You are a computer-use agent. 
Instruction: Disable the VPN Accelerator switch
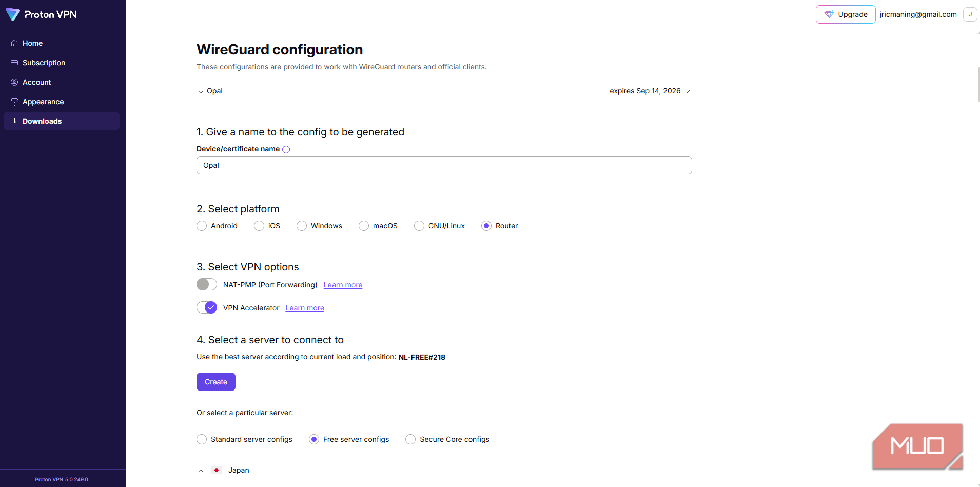[x=207, y=307]
